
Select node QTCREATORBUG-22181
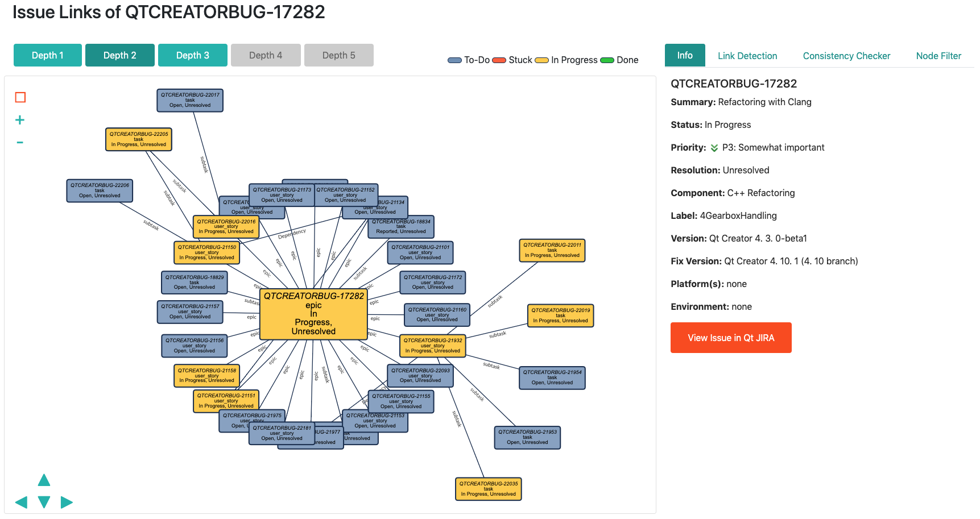click(x=282, y=433)
